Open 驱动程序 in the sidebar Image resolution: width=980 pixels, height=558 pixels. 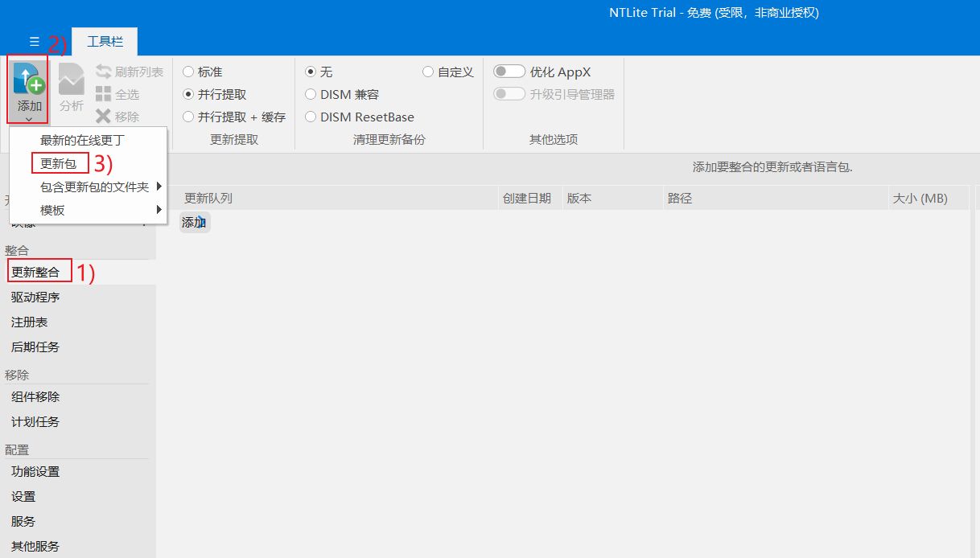click(x=35, y=297)
